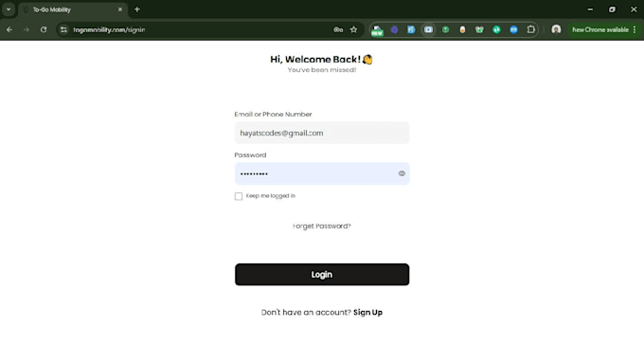Open Chrome three-dot menu
This screenshot has width=644, height=363.
[x=635, y=29]
